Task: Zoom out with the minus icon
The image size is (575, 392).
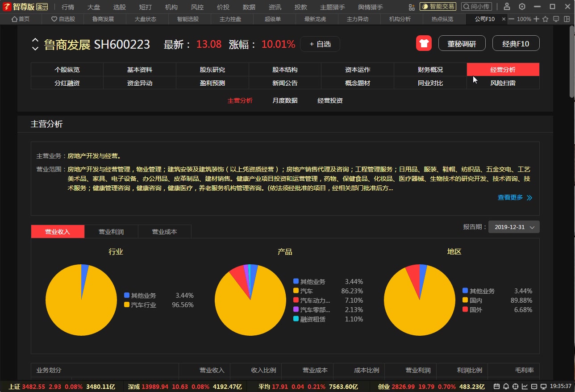Action: point(511,19)
